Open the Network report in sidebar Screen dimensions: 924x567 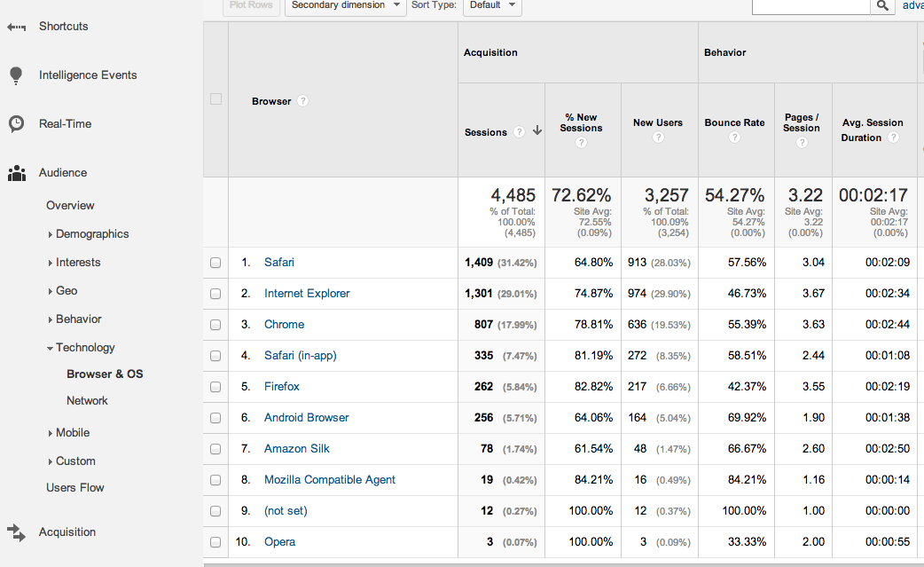pyautogui.click(x=87, y=401)
